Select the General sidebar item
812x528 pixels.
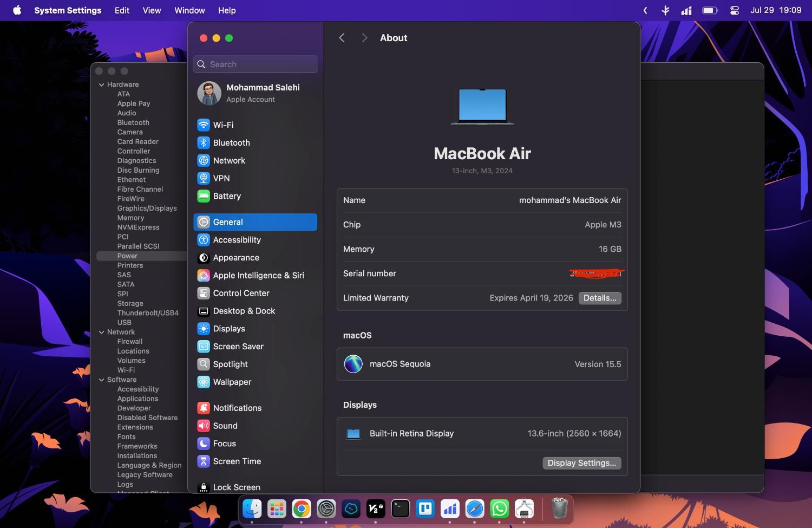255,222
